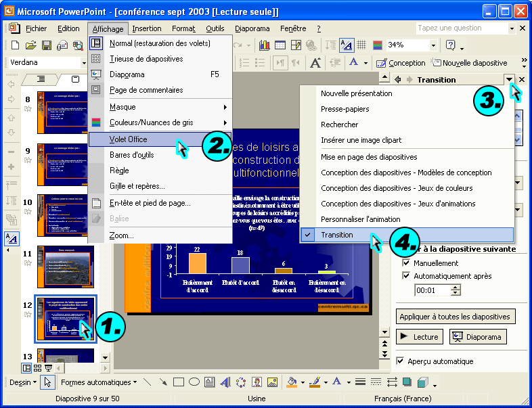Click the Line style icon
The image size is (532, 408).
[x=360, y=382]
